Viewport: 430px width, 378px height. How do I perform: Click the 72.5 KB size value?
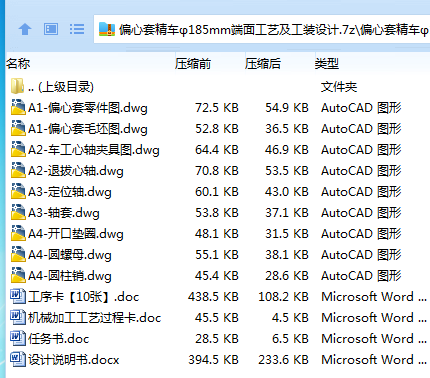pyautogui.click(x=217, y=108)
